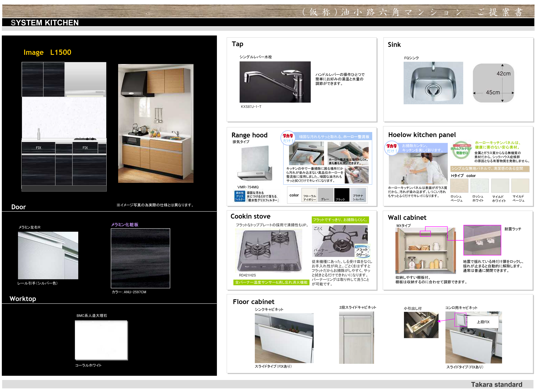Image resolution: width=538 pixels, height=392 pixels.
Task: Select the ブラック hood color swatch
Action: (x=342, y=195)
